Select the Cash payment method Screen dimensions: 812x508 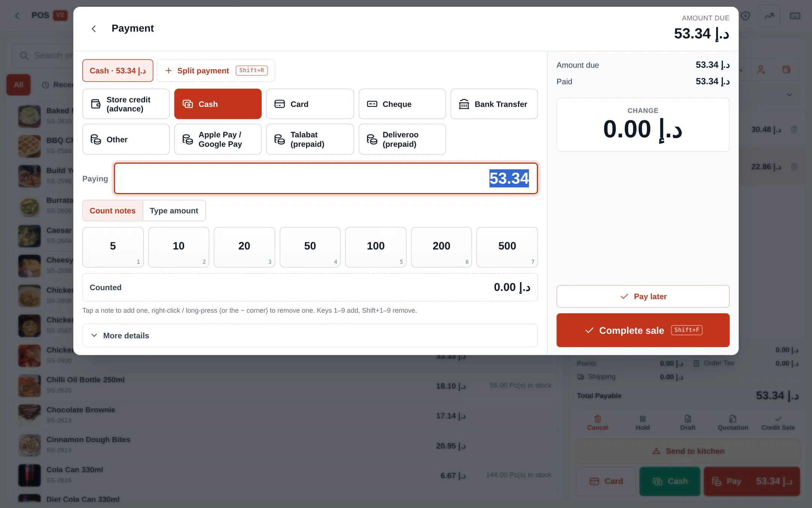pos(218,104)
